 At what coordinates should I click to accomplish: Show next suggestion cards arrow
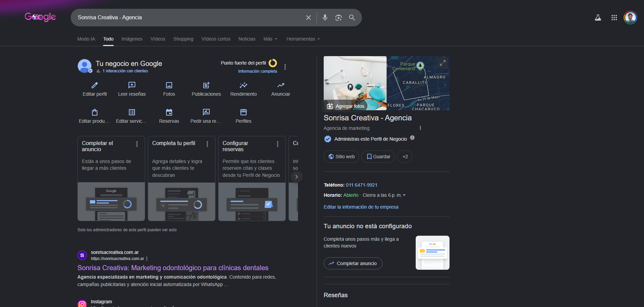[x=297, y=177]
